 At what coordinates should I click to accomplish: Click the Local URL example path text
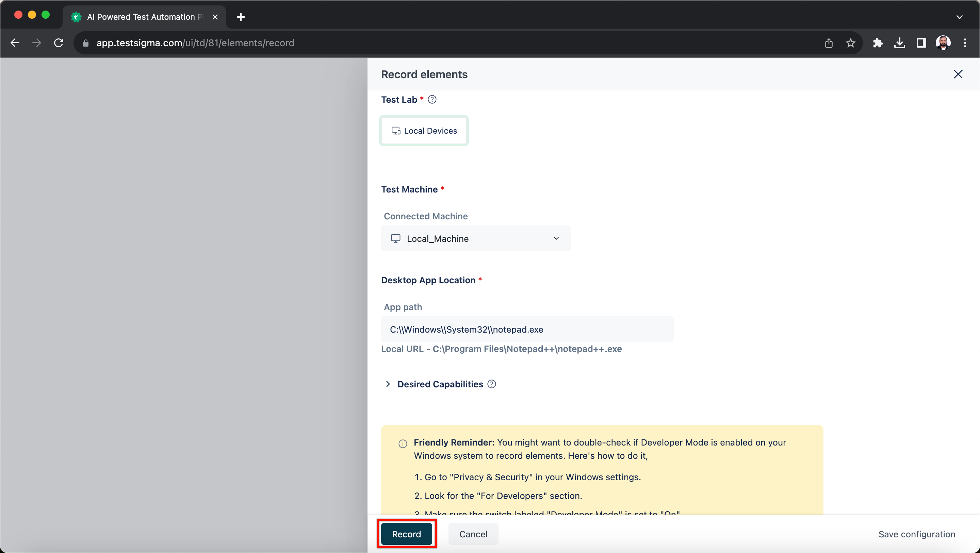502,349
